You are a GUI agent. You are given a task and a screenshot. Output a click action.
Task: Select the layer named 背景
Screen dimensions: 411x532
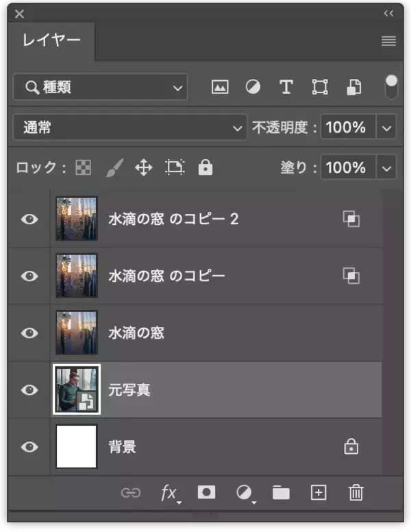coord(123,447)
